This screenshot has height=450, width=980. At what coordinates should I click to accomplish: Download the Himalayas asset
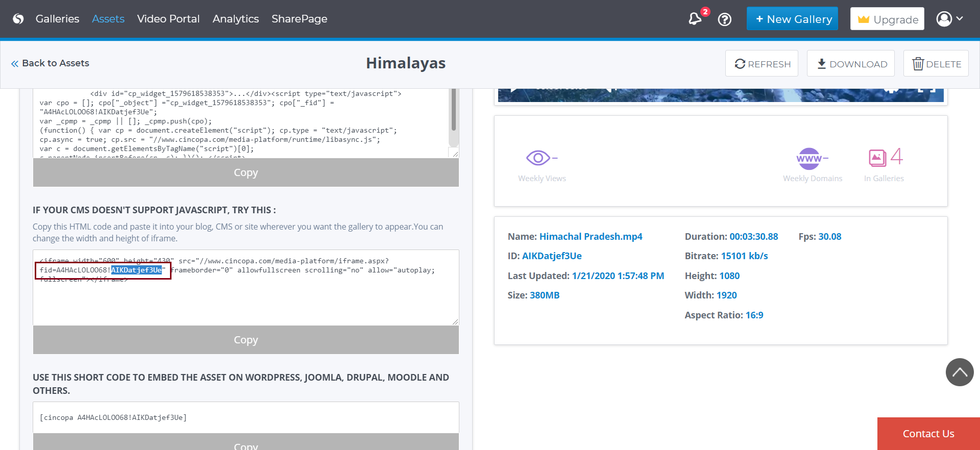[x=851, y=64]
